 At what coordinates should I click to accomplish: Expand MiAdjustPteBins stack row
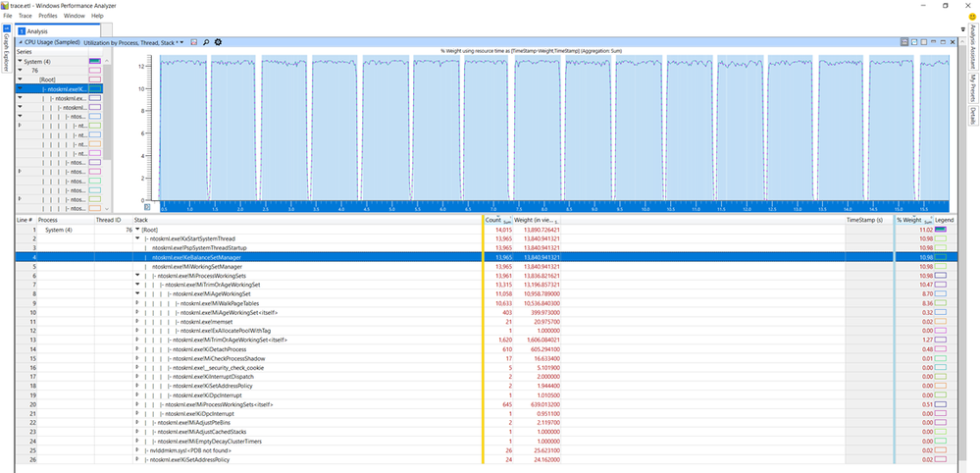click(137, 423)
